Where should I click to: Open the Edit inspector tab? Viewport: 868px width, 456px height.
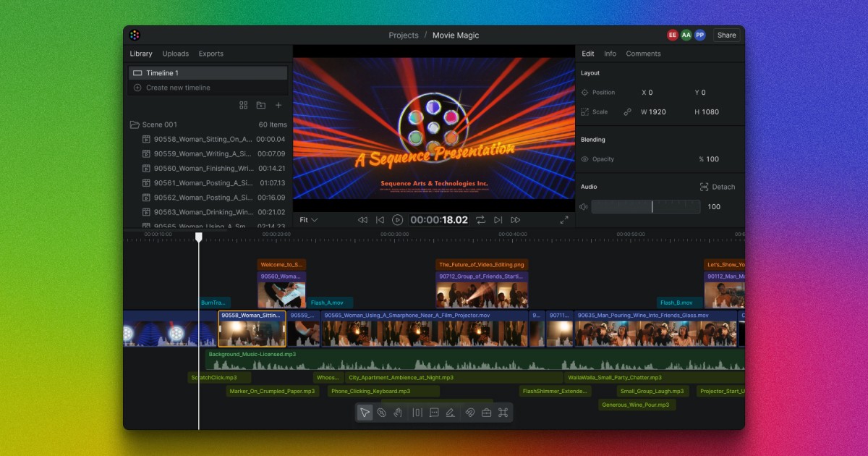588,54
